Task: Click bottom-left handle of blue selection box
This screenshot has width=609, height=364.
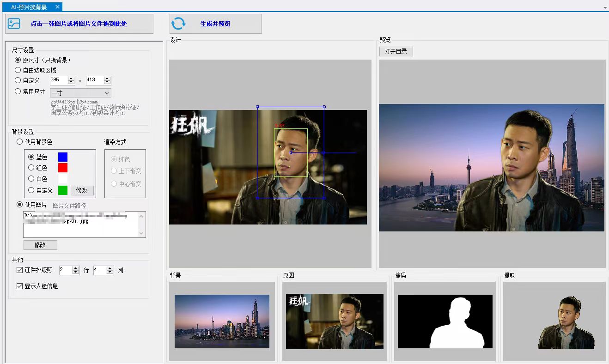Action: pyautogui.click(x=257, y=198)
